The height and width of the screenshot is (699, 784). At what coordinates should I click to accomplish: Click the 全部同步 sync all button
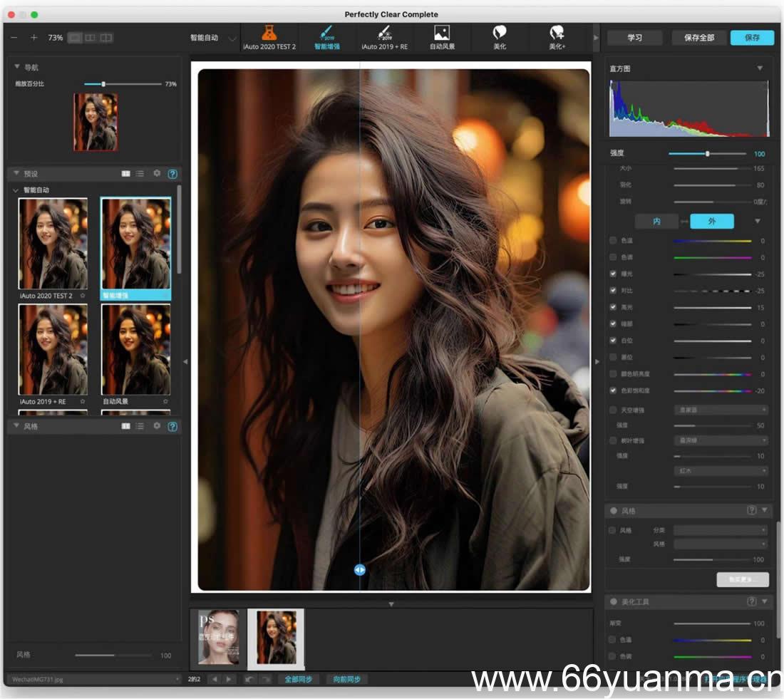[298, 679]
